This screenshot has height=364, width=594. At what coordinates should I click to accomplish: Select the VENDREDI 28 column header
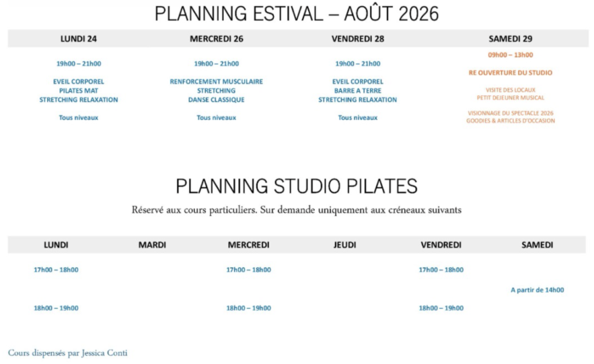pos(357,39)
